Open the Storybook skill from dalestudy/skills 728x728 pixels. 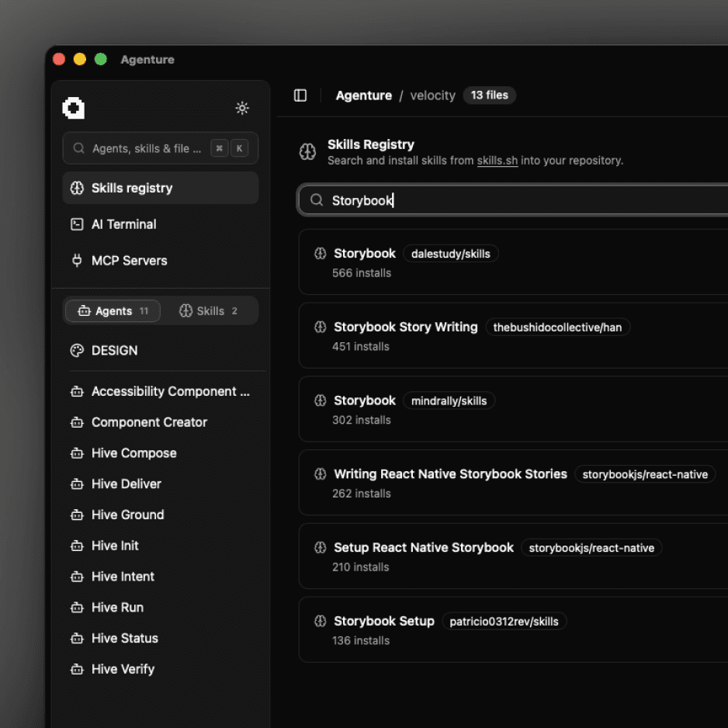point(514,262)
